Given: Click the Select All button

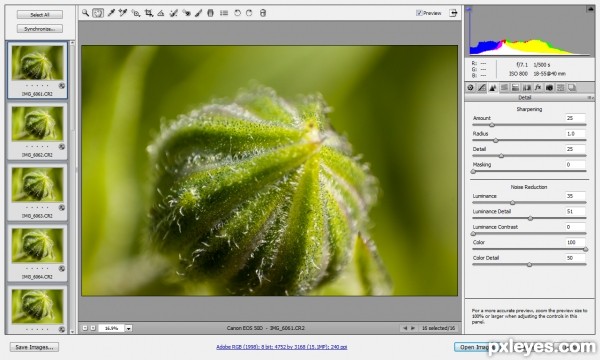Looking at the screenshot, I should click(x=40, y=15).
